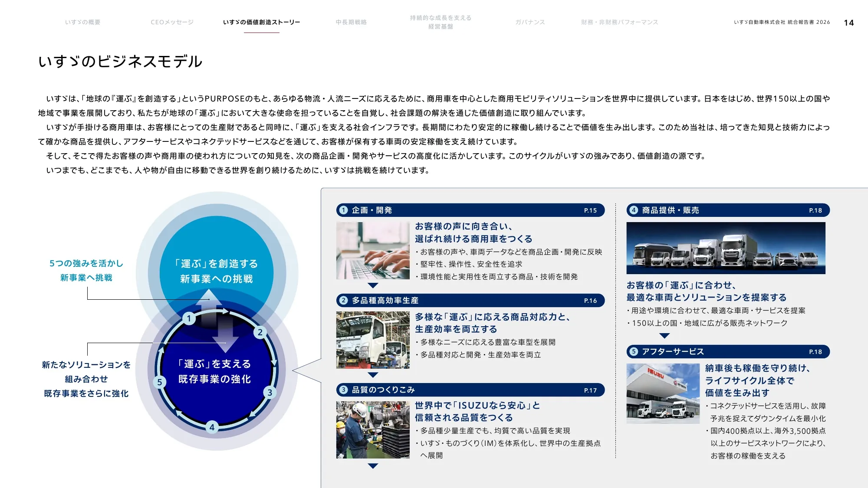The height and width of the screenshot is (488, 868).
Task: Click the 企画・開発 P.15 header bar
Action: pyautogui.click(x=470, y=210)
